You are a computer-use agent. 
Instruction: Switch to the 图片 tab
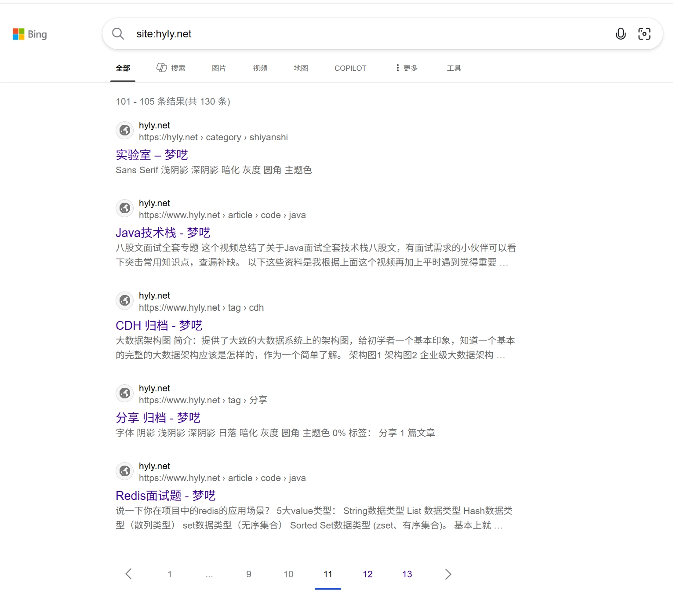pos(218,68)
